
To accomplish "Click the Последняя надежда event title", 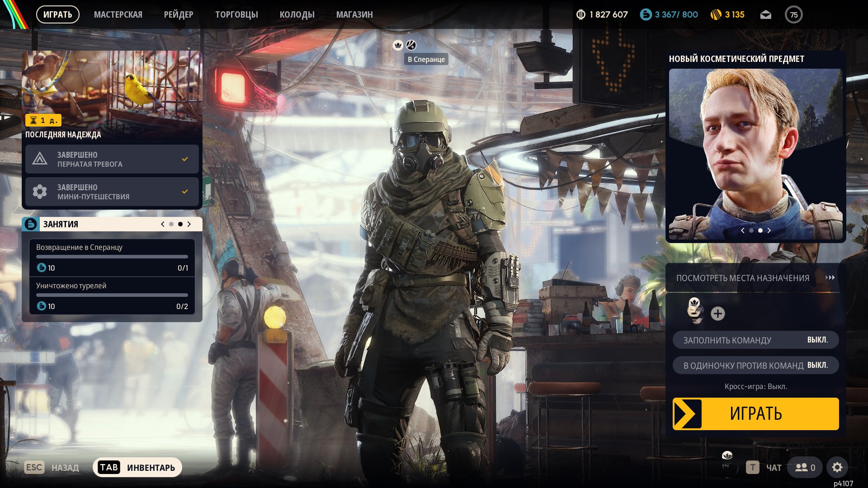I will (63, 135).
